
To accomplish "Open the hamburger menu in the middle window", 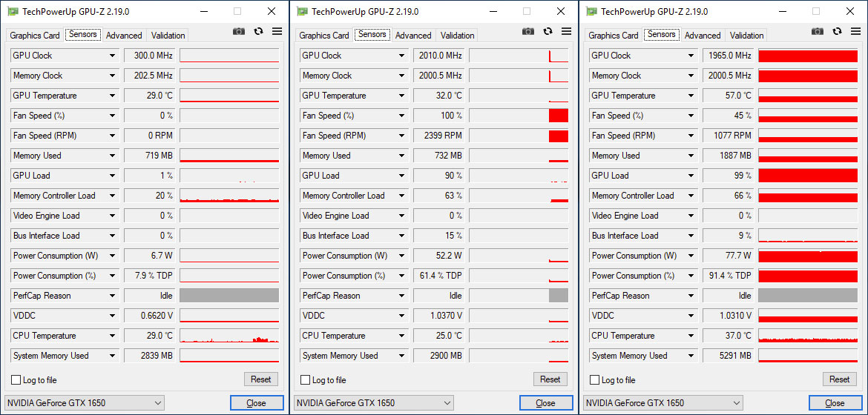I will [566, 31].
